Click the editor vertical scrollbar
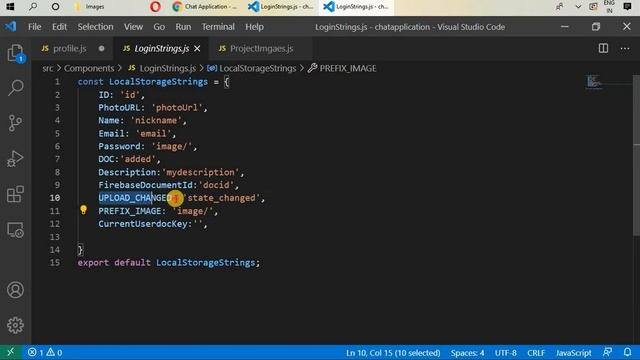Viewport: 640px width, 360px height. pyautogui.click(x=636, y=155)
